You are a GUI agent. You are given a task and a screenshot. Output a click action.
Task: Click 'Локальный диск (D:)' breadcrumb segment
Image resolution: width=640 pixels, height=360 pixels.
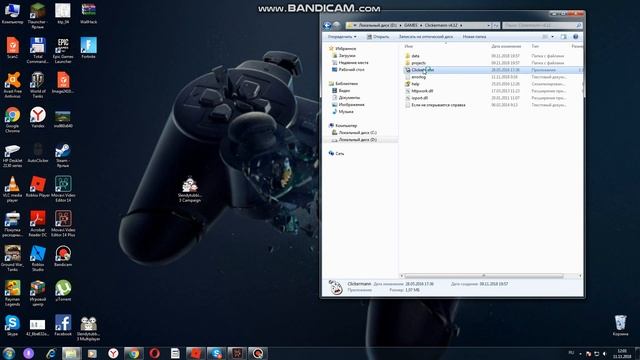(378, 25)
